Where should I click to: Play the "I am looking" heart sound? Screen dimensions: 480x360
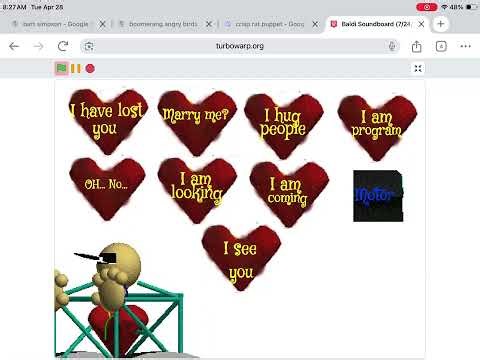(x=197, y=190)
